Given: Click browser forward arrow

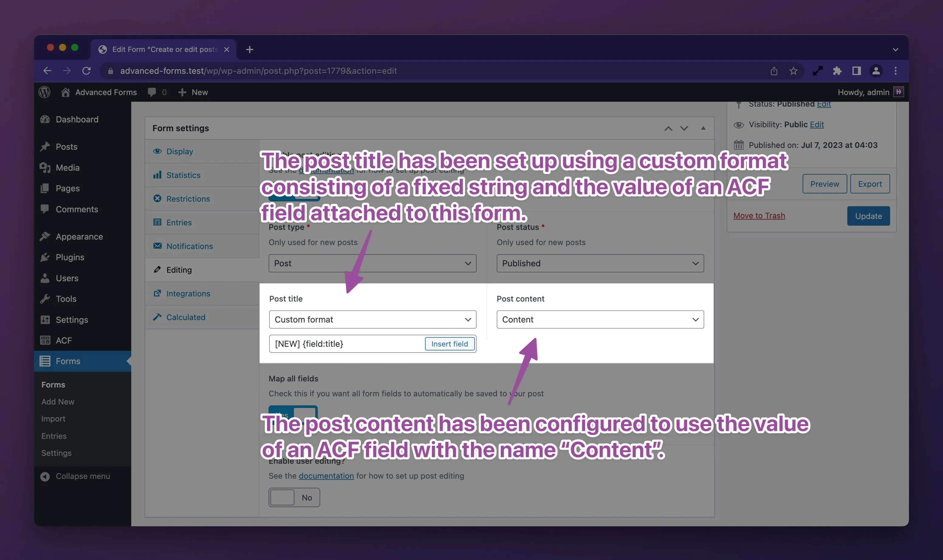Looking at the screenshot, I should (x=67, y=71).
